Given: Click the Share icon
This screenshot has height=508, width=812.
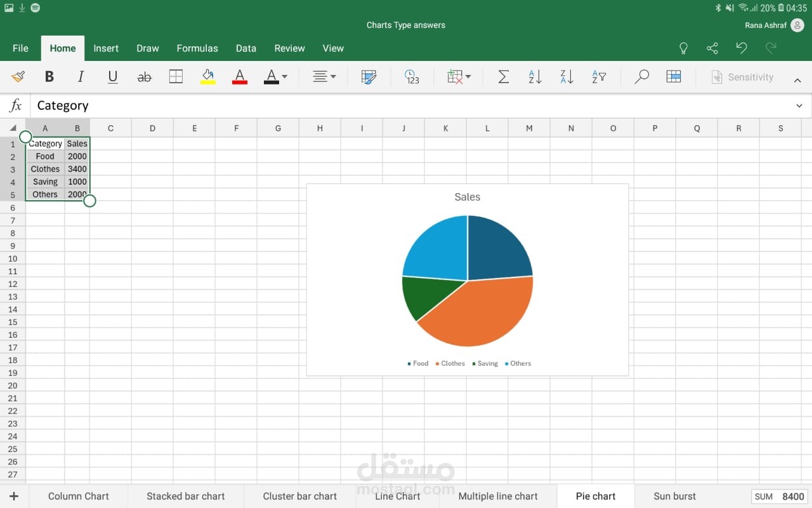Looking at the screenshot, I should click(x=712, y=48).
